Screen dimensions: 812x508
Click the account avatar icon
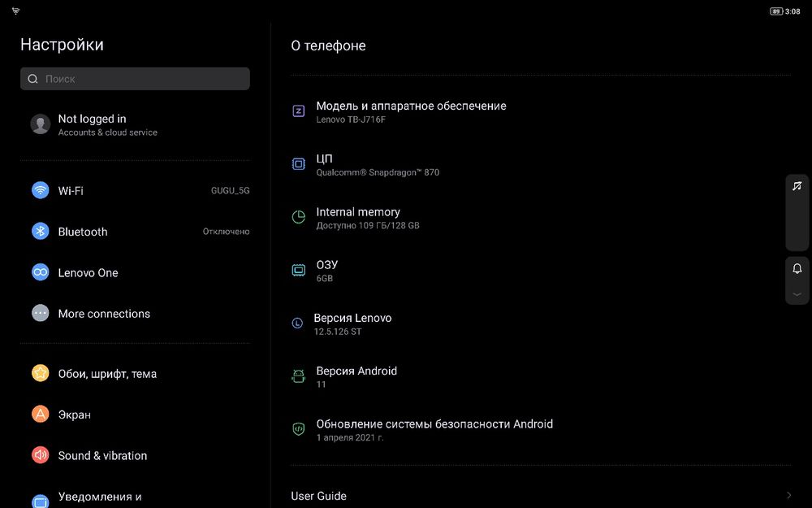point(41,124)
